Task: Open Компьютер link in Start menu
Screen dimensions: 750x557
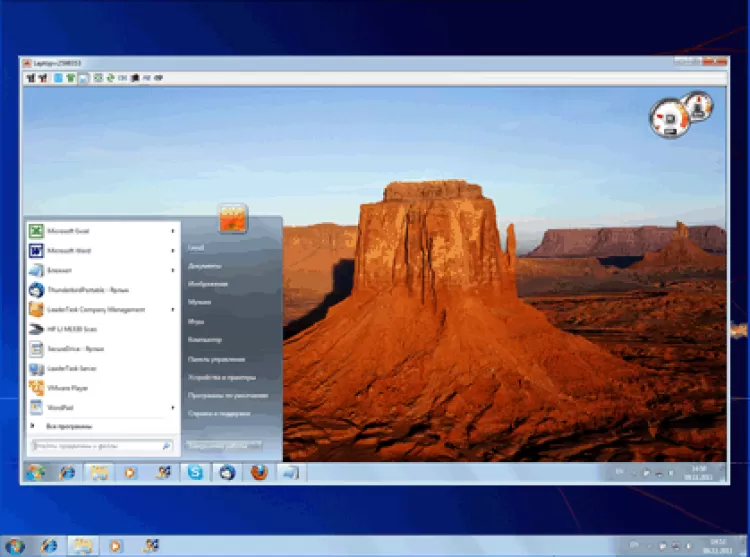Action: tap(205, 340)
